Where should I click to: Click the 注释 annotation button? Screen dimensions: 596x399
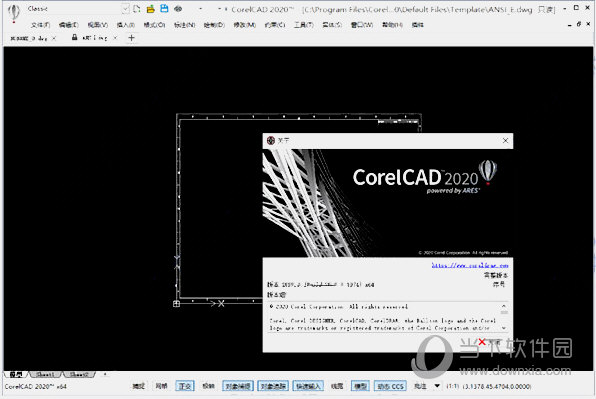coord(420,386)
